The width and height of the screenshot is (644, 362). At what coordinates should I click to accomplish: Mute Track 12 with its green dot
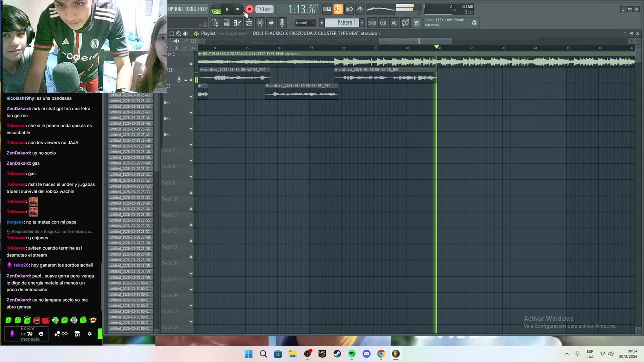click(x=191, y=241)
